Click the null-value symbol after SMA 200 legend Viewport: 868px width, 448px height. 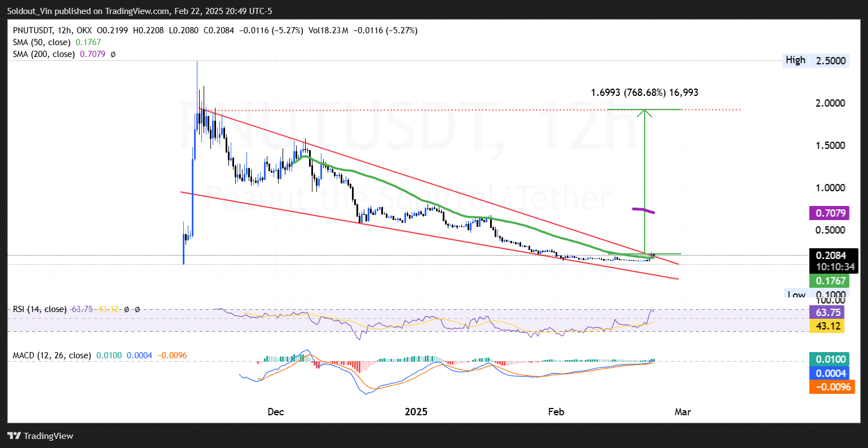pos(113,54)
